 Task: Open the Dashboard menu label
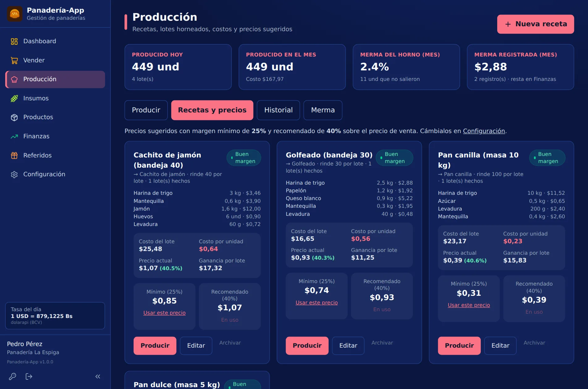pos(40,41)
